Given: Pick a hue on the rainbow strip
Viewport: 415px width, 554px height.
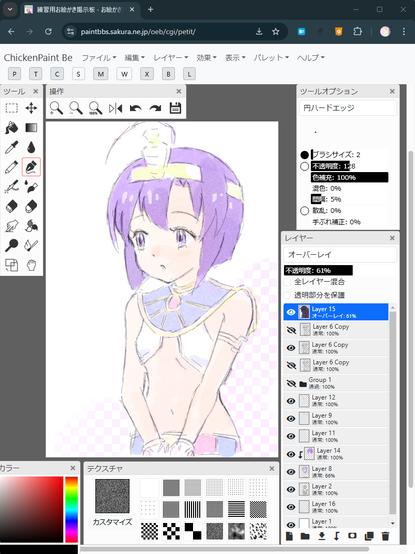Looking at the screenshot, I should click(71, 509).
